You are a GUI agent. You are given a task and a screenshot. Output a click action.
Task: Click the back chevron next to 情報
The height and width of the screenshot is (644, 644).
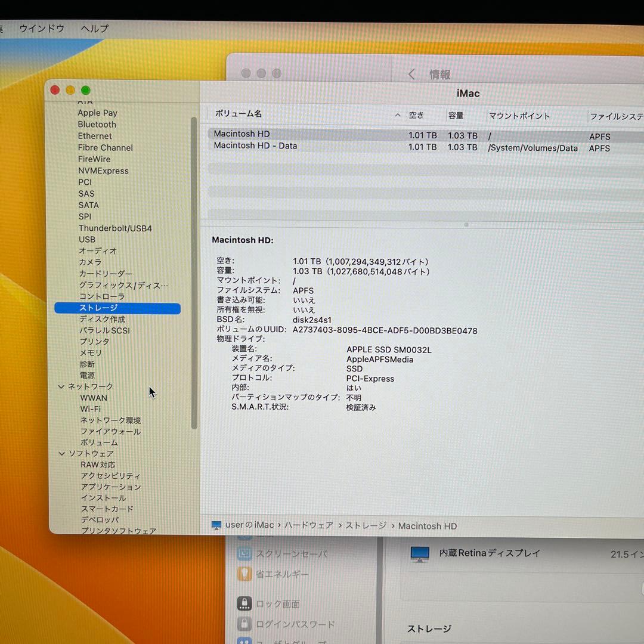pyautogui.click(x=412, y=74)
